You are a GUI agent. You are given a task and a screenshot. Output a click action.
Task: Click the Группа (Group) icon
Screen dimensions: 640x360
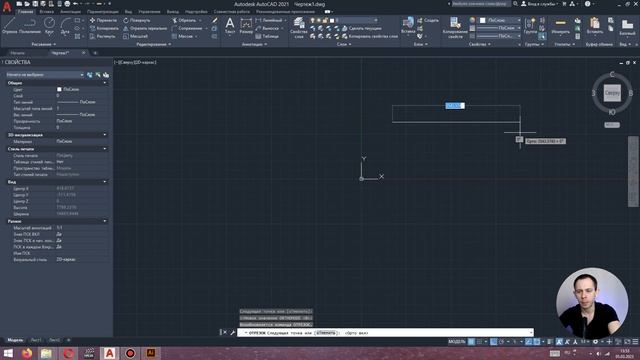pyautogui.click(x=530, y=25)
